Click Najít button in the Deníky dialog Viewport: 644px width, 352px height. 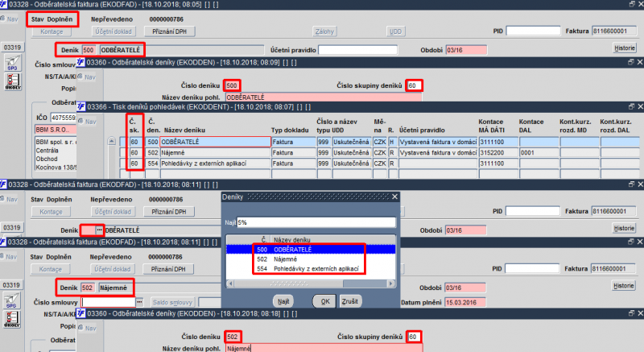tap(283, 301)
